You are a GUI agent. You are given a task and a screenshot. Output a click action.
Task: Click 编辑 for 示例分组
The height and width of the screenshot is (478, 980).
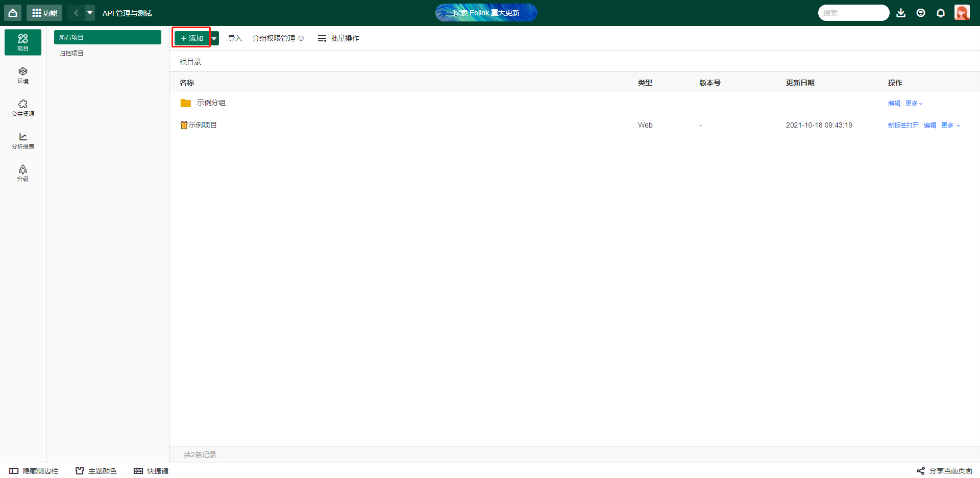[x=894, y=103]
